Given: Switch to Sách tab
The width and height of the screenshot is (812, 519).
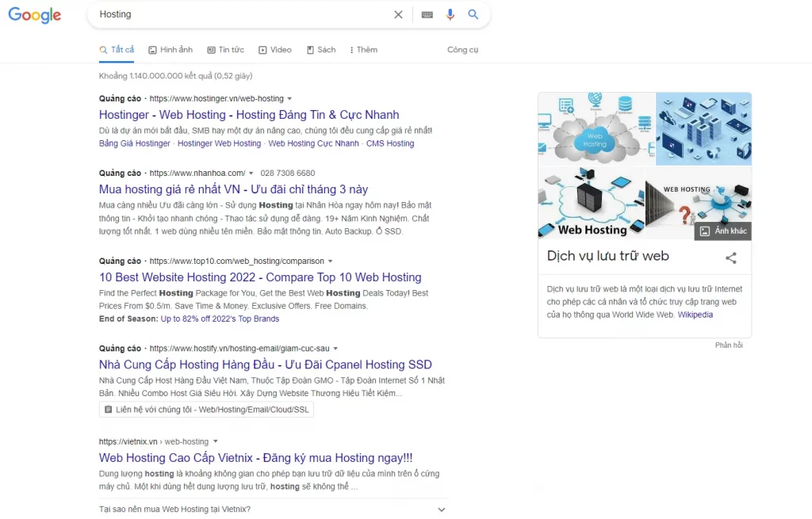Looking at the screenshot, I should 321,50.
